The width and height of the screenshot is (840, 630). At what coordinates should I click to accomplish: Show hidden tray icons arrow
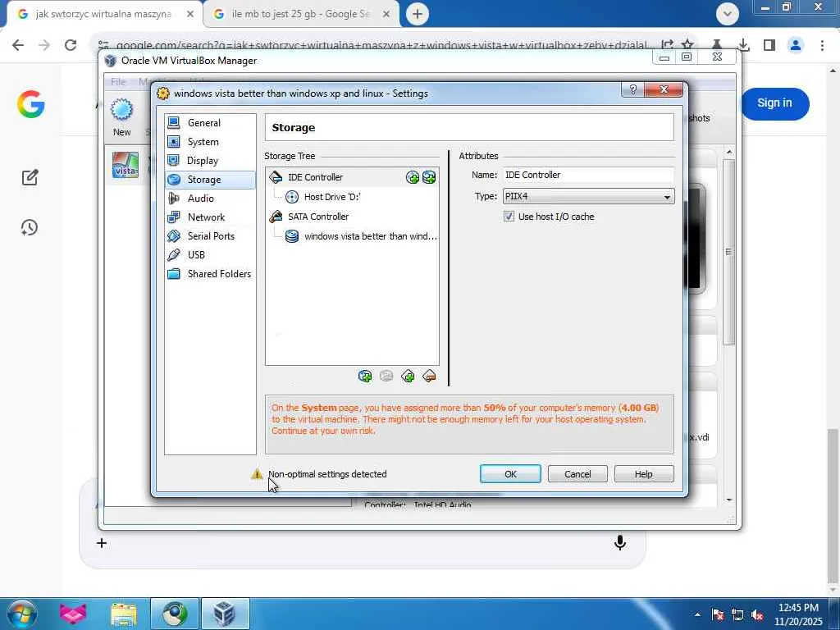point(697,615)
